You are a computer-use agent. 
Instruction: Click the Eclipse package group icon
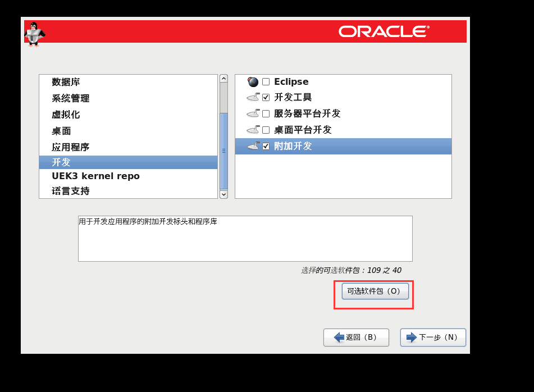(x=253, y=82)
